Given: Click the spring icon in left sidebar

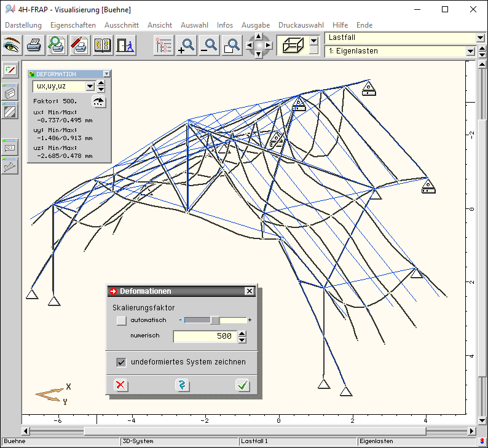Looking at the screenshot, I should (x=10, y=167).
